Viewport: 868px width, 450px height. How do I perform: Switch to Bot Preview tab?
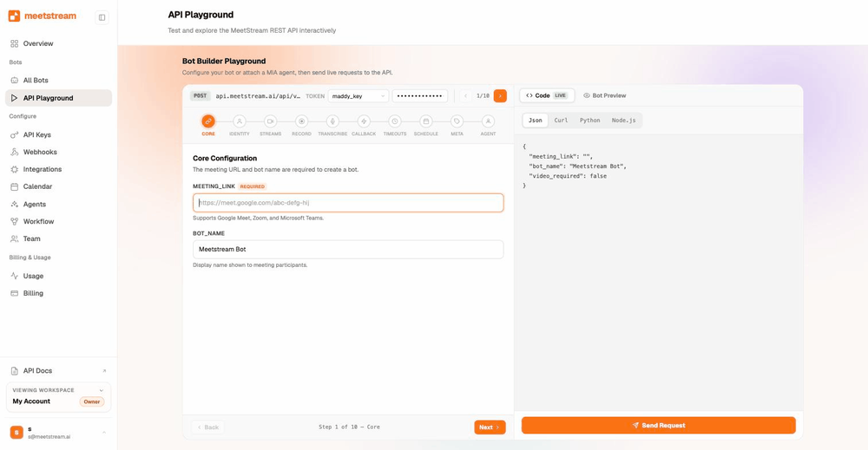[x=604, y=95]
